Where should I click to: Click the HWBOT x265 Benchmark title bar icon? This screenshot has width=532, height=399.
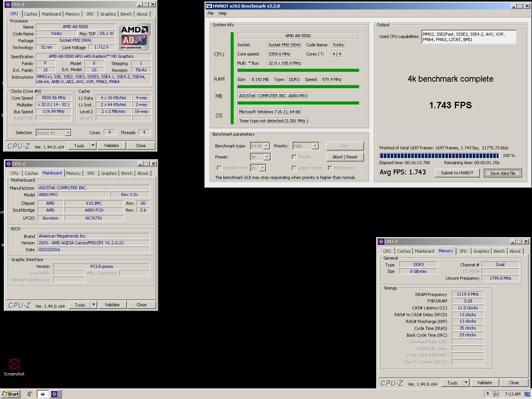(209, 6)
